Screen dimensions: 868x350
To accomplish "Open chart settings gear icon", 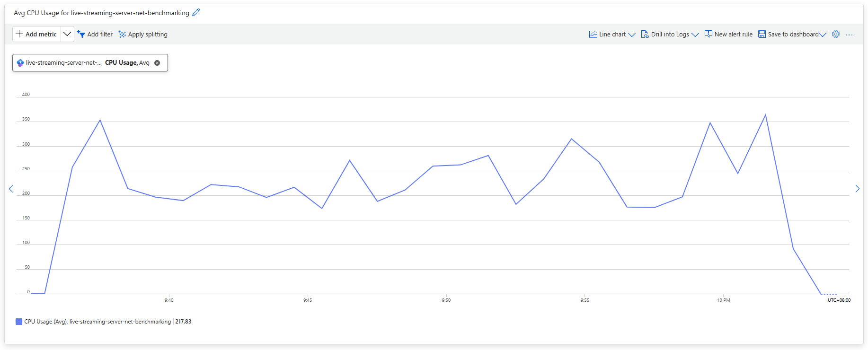I will (x=836, y=34).
